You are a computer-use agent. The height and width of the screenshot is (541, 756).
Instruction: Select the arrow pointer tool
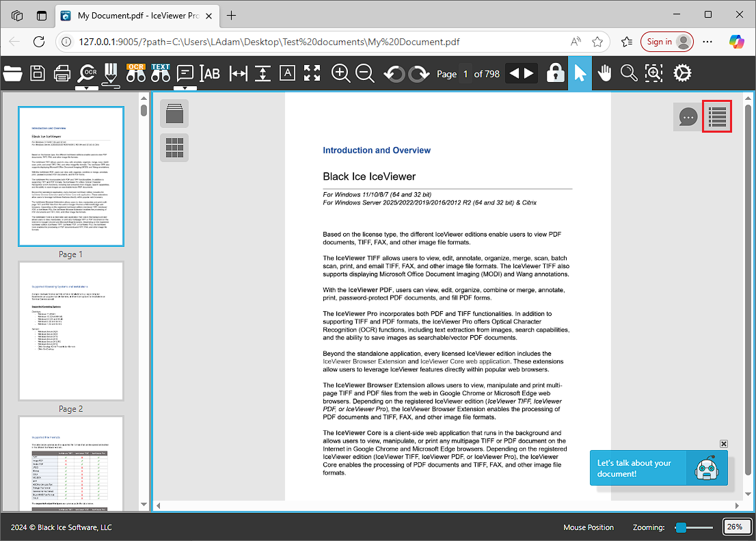click(580, 73)
